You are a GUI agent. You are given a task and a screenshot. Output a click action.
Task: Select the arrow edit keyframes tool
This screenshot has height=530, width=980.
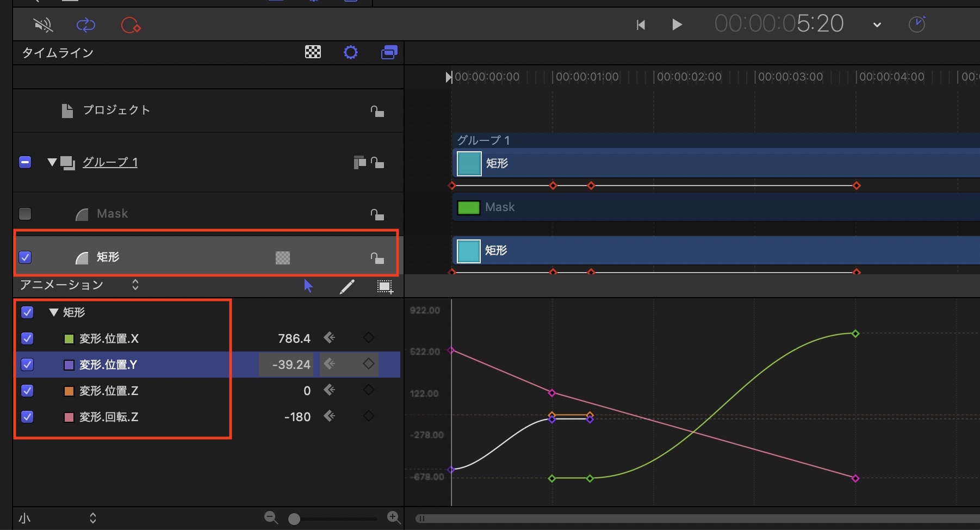point(308,286)
